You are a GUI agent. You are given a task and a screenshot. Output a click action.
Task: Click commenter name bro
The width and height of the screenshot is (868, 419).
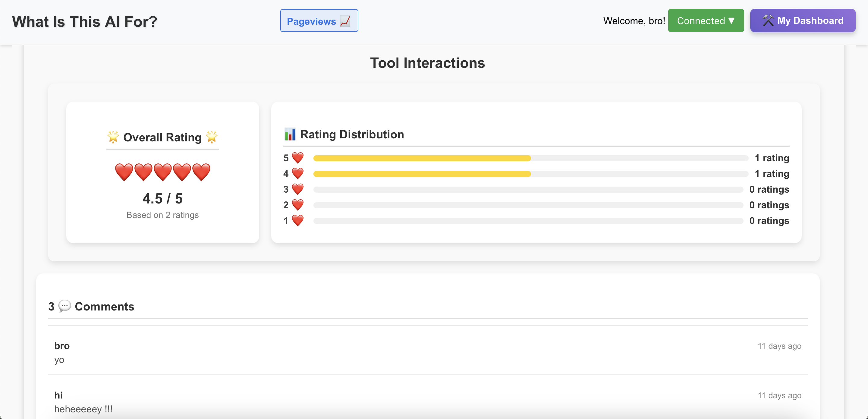point(62,345)
